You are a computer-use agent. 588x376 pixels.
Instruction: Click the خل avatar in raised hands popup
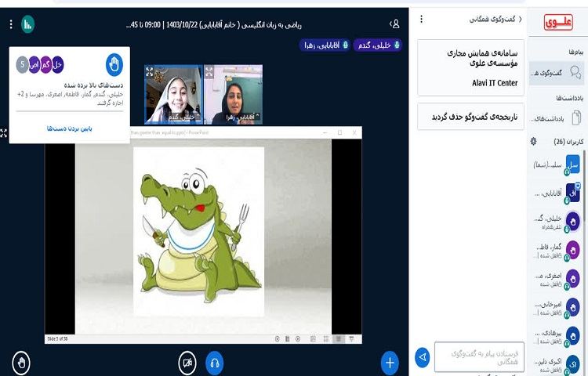point(57,65)
